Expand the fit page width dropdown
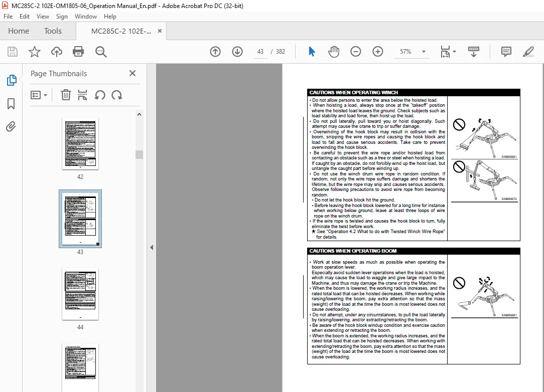The width and height of the screenshot is (544, 392). [455, 52]
